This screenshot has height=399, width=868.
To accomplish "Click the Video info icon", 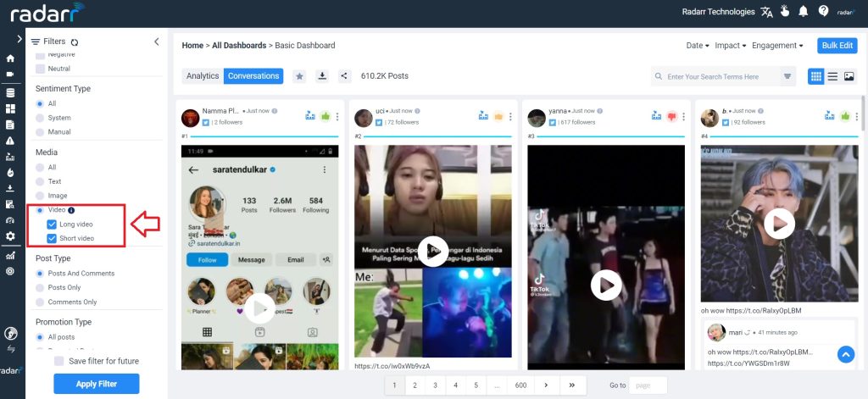I will [71, 210].
